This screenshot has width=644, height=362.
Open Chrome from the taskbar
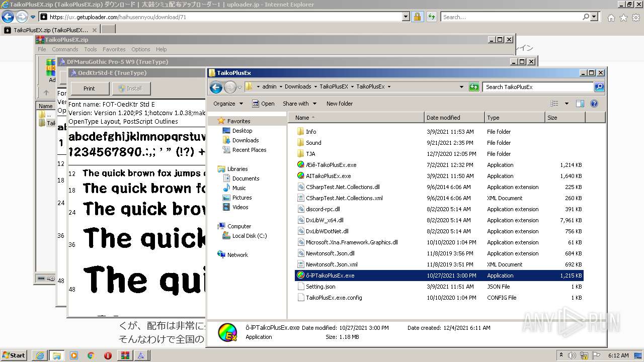(x=91, y=355)
